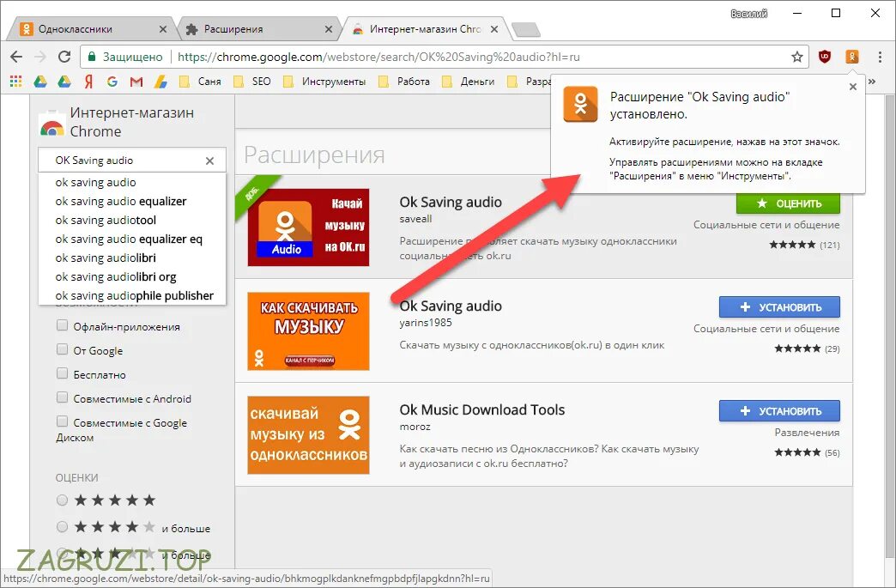
Task: Check the Офлайн-приложения filter
Action: (62, 325)
